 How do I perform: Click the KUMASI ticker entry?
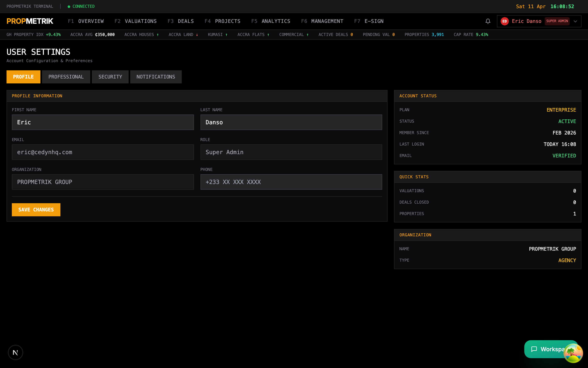tap(218, 35)
